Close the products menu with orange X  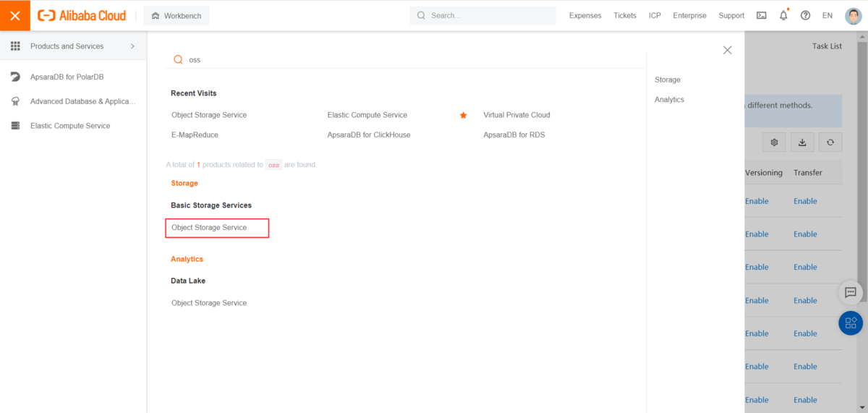pyautogui.click(x=14, y=15)
